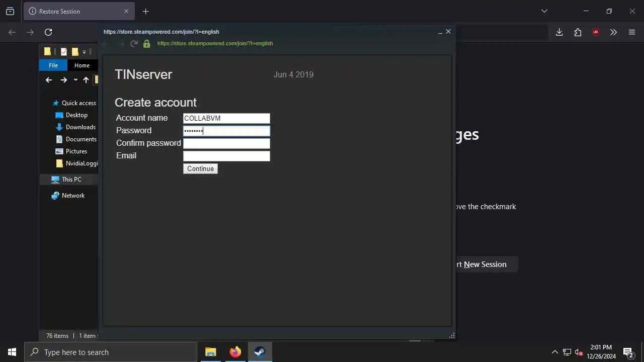Viewport: 644px width, 362px height.
Task: Open the Desktop folder in navigation pane
Action: tap(72, 115)
